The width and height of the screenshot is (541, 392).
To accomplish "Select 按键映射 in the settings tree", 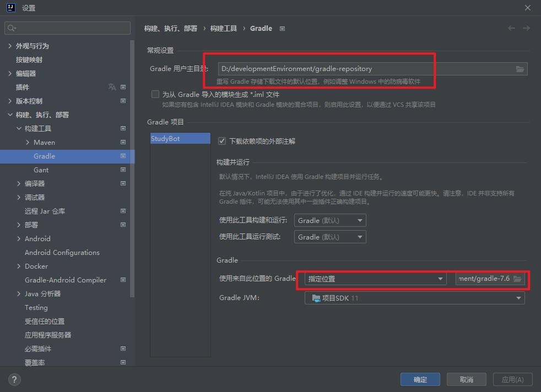I will 29,59.
